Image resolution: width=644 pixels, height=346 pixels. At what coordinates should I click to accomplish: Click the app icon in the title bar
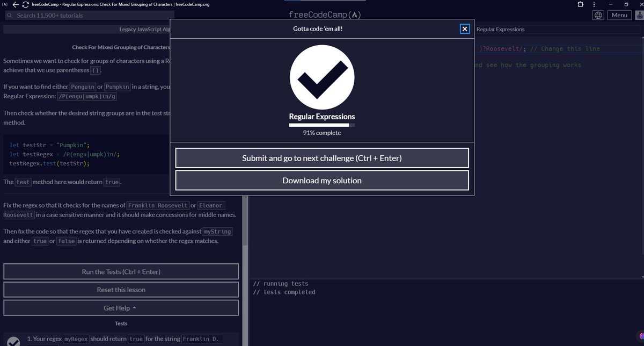(x=5, y=4)
